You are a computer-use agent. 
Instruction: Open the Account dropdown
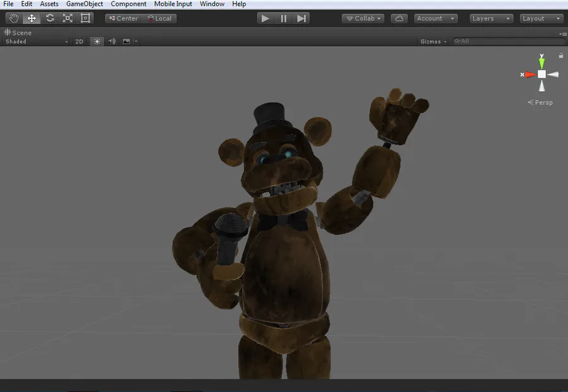click(x=435, y=18)
